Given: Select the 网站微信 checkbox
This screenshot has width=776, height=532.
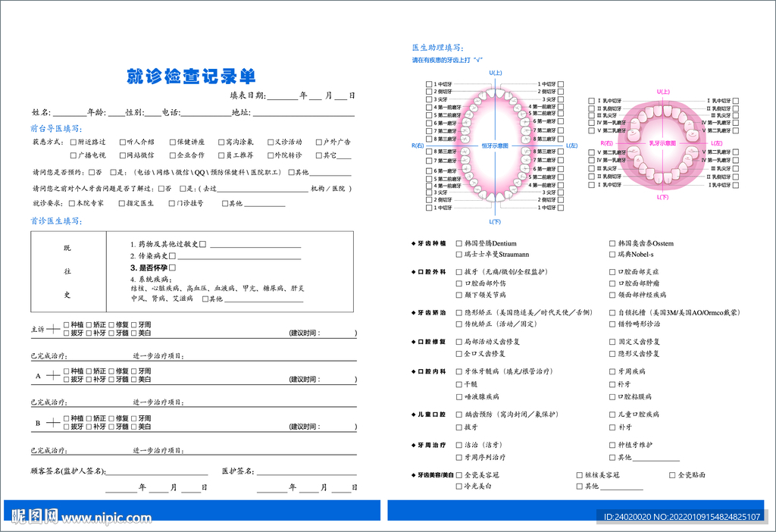Looking at the screenshot, I should tap(122, 155).
